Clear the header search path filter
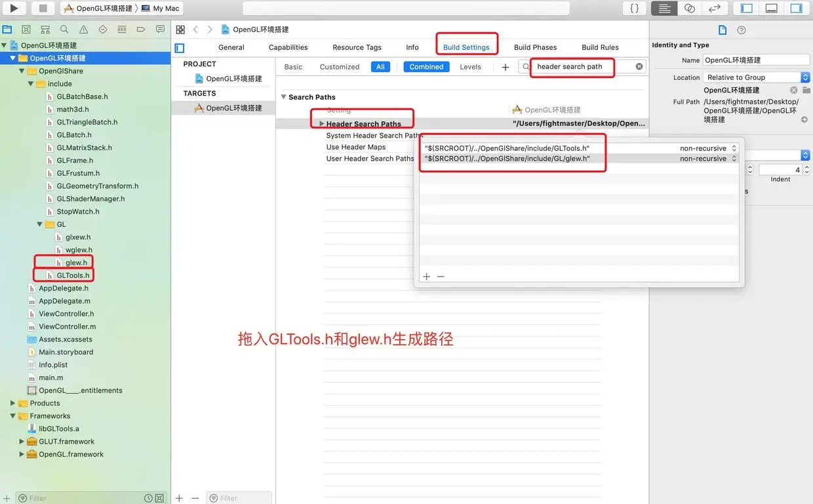The image size is (813, 504). tap(639, 67)
